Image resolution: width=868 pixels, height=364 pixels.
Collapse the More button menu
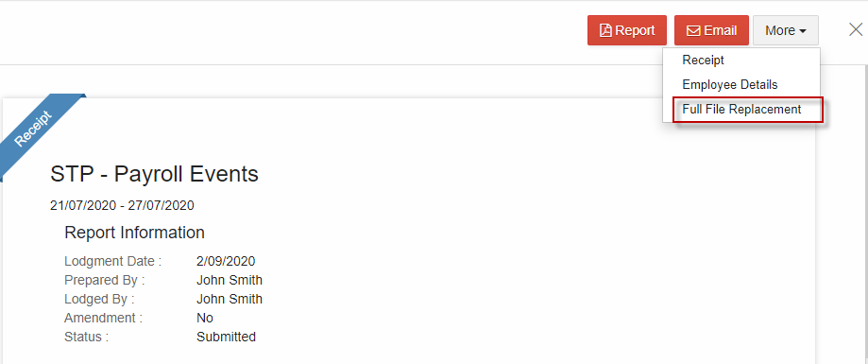(x=786, y=30)
